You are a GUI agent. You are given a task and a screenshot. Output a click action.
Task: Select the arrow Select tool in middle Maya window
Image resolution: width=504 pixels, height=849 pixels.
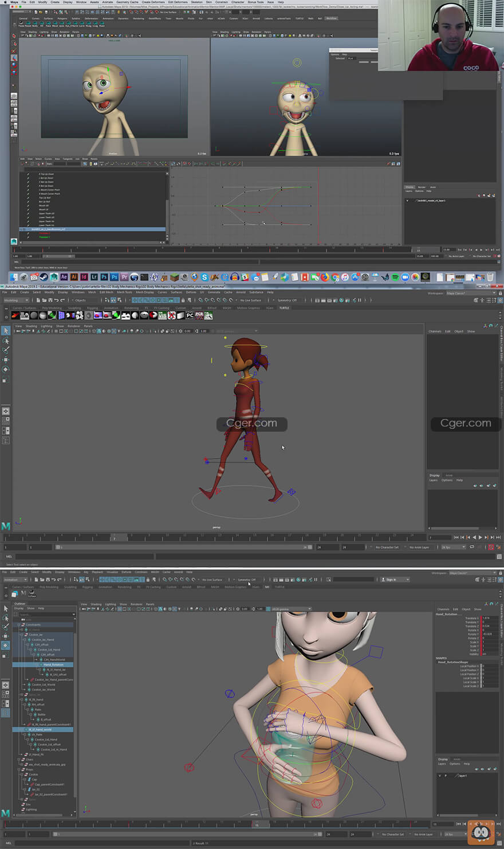(x=6, y=331)
